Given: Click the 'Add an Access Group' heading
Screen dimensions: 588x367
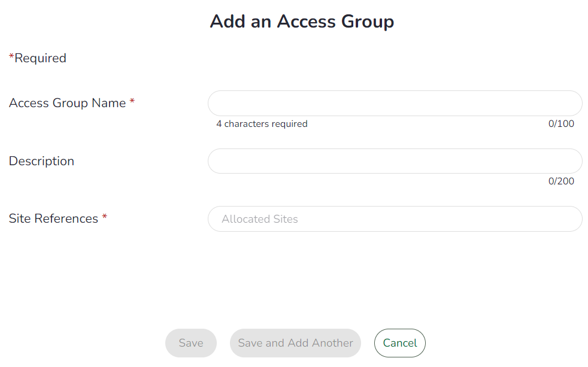Looking at the screenshot, I should 302,22.
